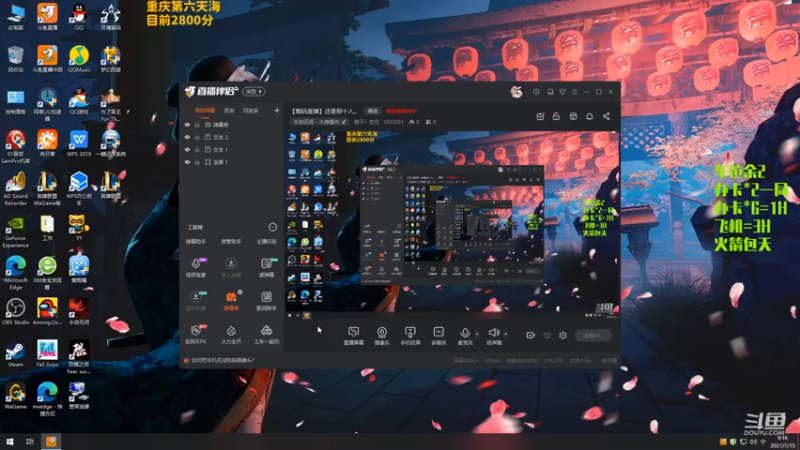Open the hamburger menu in title bar
This screenshot has height=450, width=800.
(574, 92)
